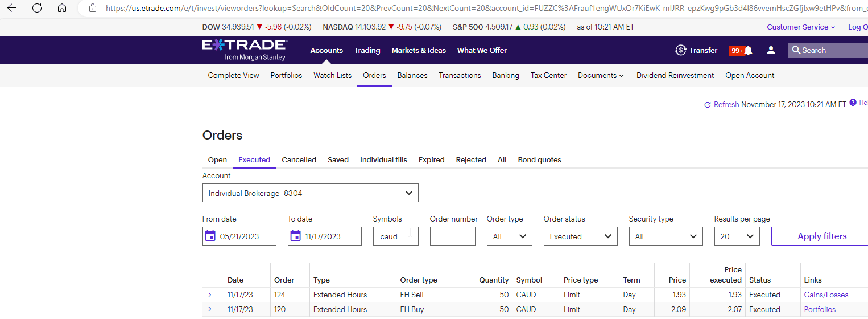This screenshot has height=319, width=868.
Task: Open the From date calendar icon
Action: (210, 236)
